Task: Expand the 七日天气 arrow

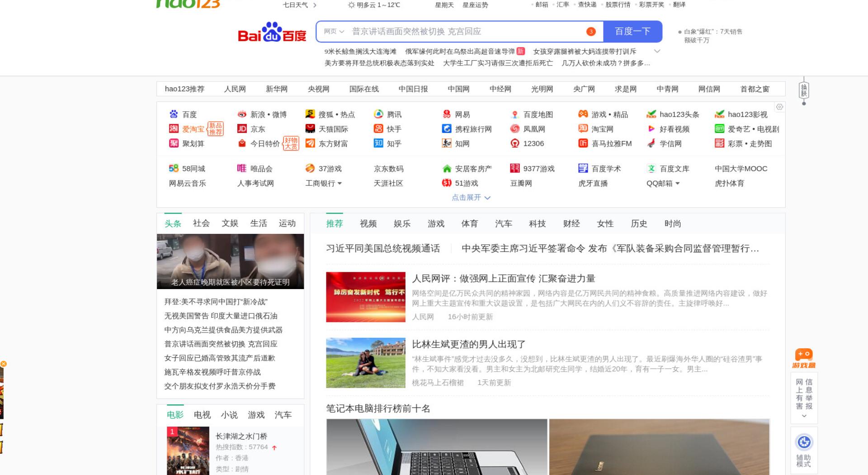Action: [315, 5]
